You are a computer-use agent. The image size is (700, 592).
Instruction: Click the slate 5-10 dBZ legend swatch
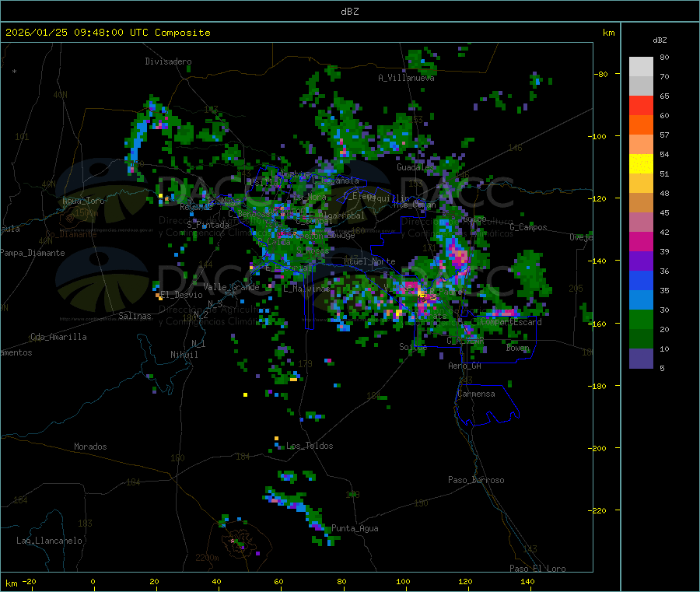coord(641,359)
